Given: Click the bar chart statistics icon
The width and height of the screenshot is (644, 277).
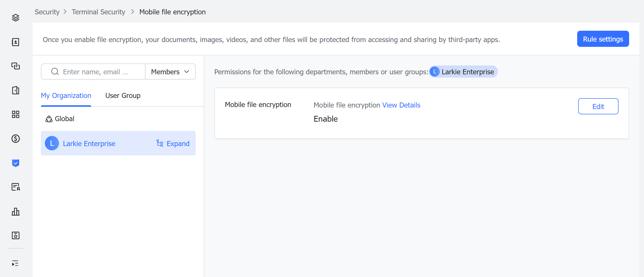Looking at the screenshot, I should tap(16, 212).
